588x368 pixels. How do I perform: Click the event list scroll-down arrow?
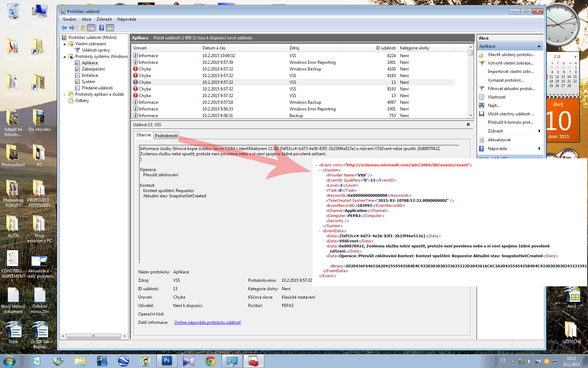(x=471, y=115)
